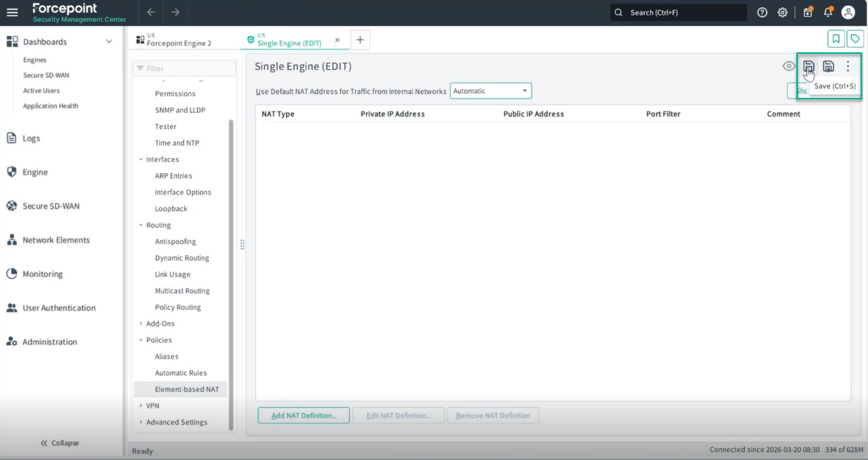Image resolution: width=868 pixels, height=460 pixels.
Task: Open the settings gear icon
Action: 782,13
